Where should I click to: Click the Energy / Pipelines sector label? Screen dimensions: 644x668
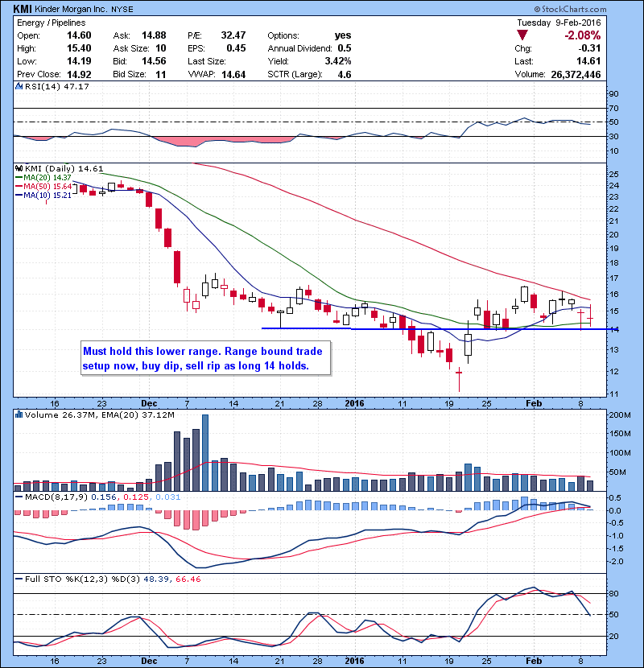52,23
